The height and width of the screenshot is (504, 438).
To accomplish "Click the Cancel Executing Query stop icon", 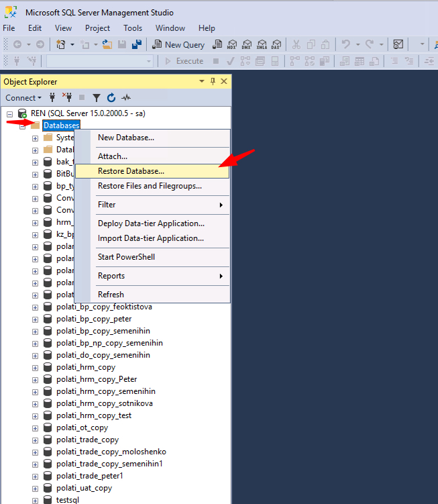I will click(216, 61).
